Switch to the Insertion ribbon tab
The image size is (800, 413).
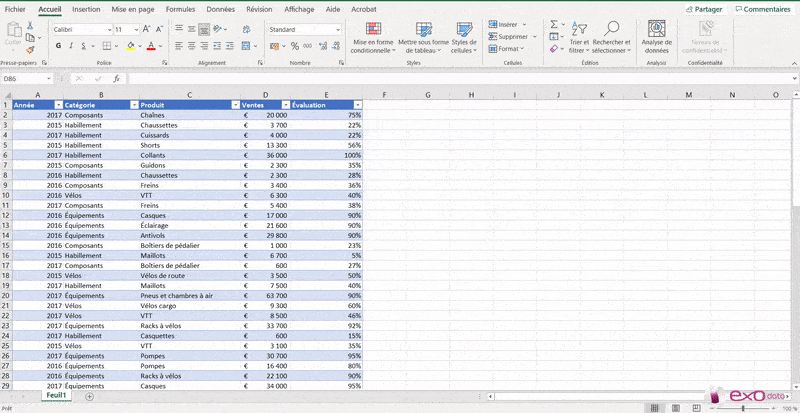pyautogui.click(x=86, y=8)
